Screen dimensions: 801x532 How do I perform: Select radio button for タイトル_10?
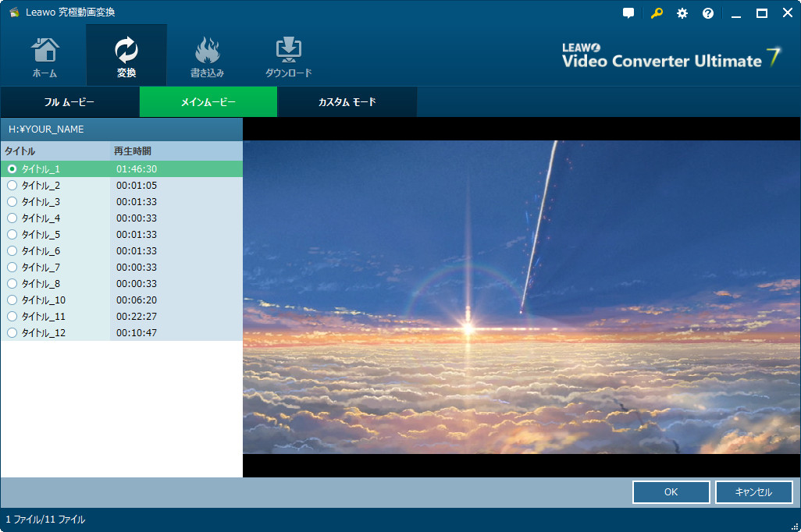(x=12, y=300)
